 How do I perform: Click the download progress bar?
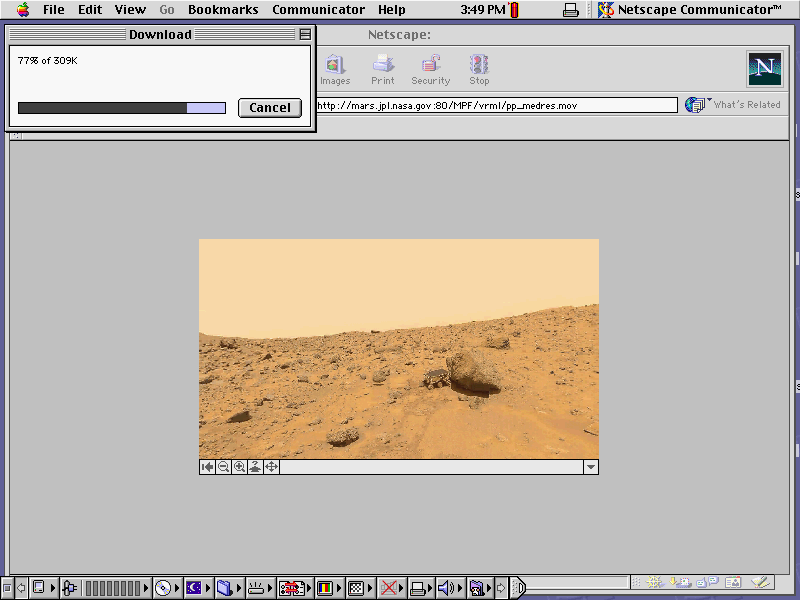[x=120, y=107]
